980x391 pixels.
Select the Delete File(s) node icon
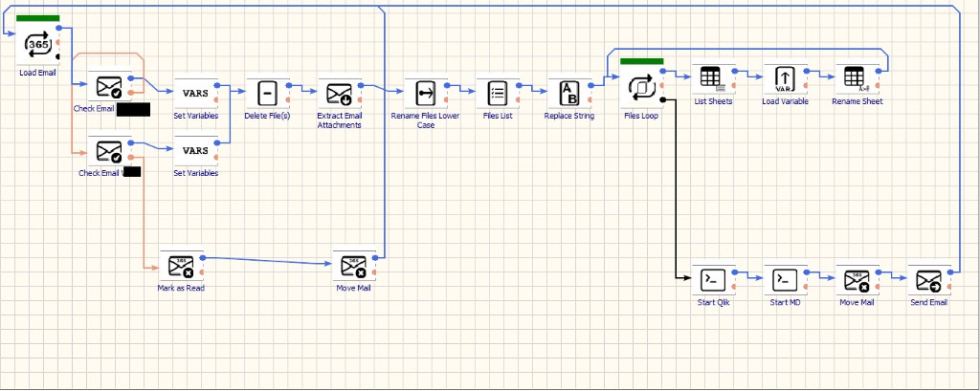[x=268, y=94]
